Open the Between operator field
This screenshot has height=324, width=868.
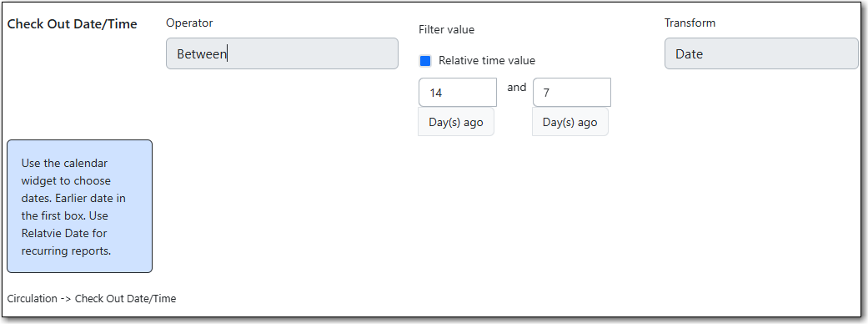point(283,53)
